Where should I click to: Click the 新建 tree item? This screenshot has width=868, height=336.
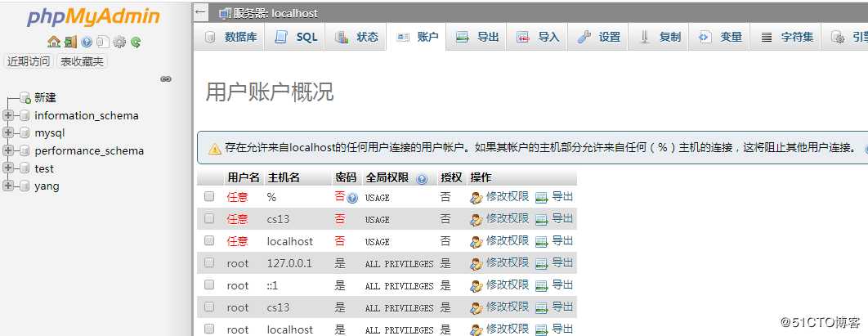click(x=46, y=98)
